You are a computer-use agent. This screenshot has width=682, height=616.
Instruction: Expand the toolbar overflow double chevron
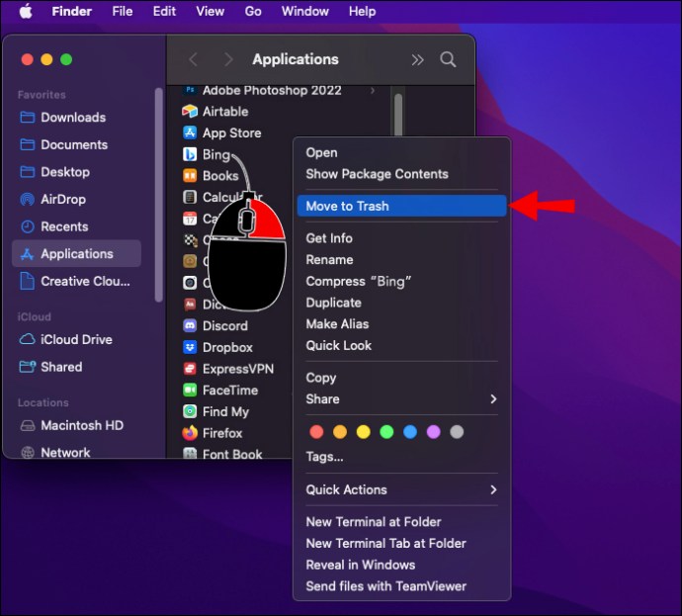point(417,59)
